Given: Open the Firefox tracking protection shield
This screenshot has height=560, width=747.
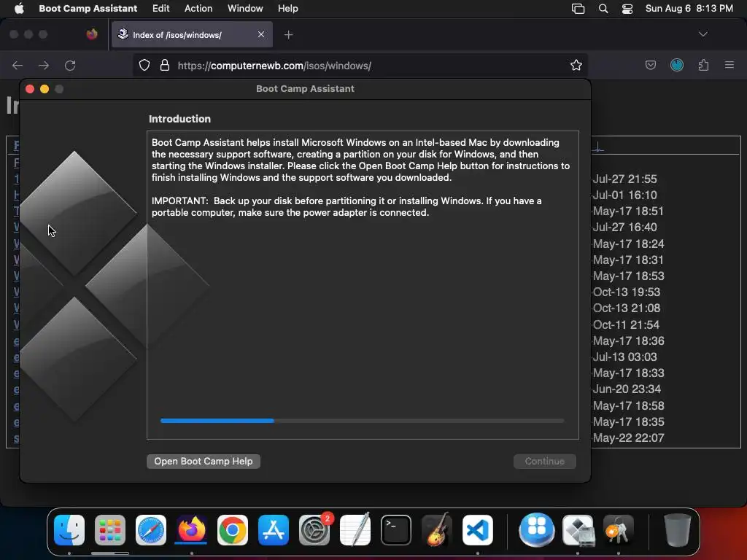Looking at the screenshot, I should tap(144, 65).
